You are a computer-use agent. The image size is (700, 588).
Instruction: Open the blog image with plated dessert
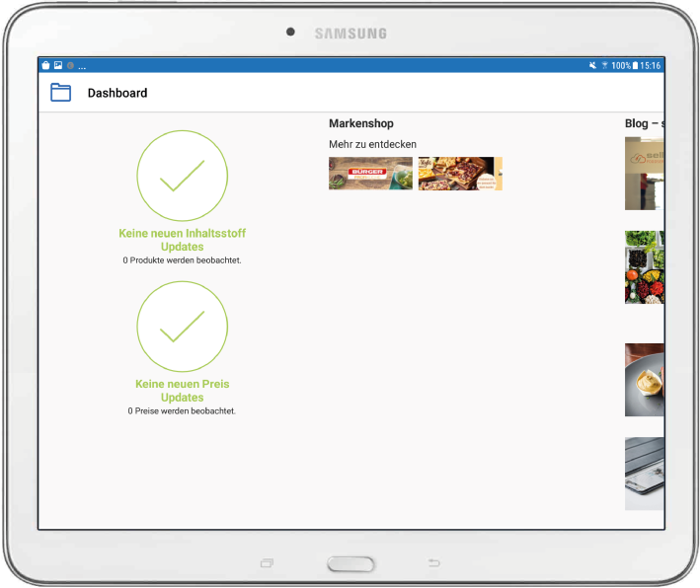point(644,380)
